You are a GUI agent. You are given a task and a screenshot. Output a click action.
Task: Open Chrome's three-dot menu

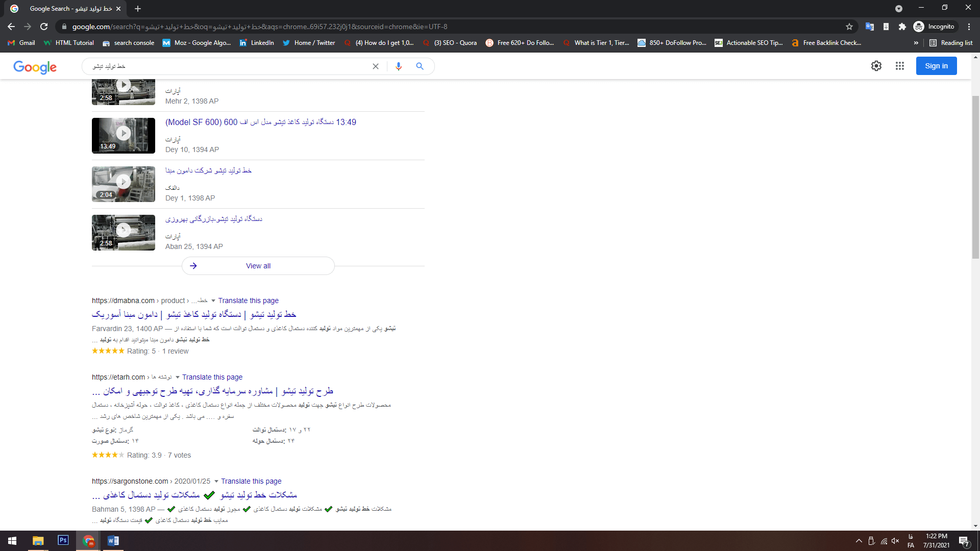(x=969, y=27)
